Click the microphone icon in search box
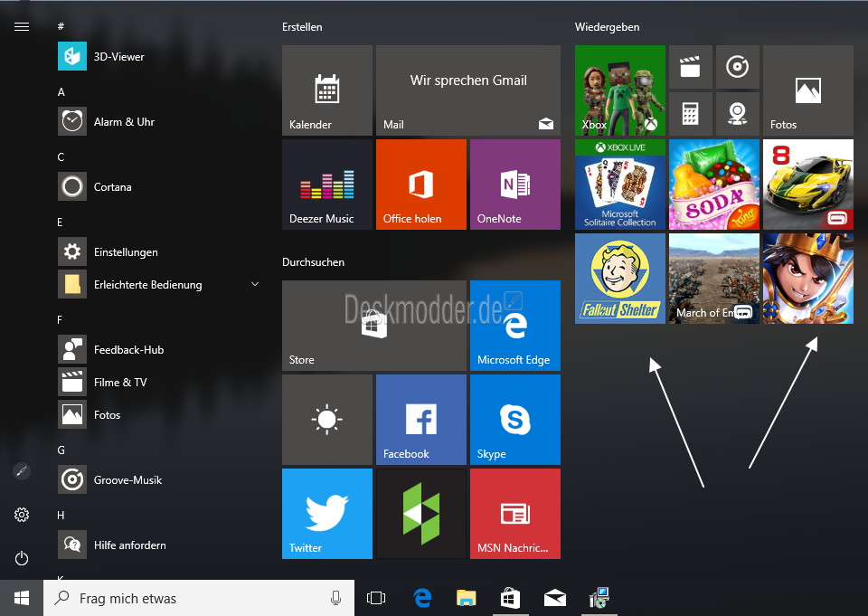Viewport: 868px width, 616px height. click(x=335, y=598)
